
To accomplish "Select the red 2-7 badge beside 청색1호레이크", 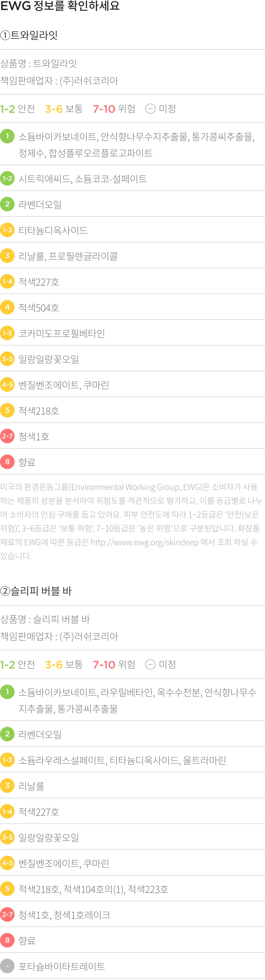I will (x=7, y=915).
